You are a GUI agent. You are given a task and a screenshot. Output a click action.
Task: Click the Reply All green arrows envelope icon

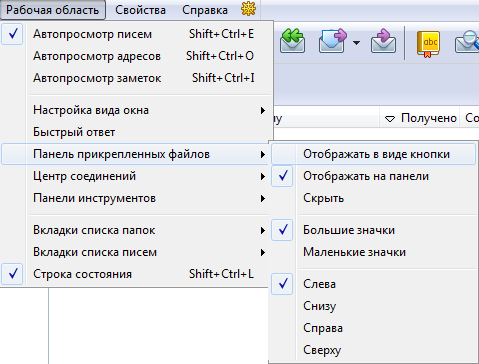pos(292,41)
